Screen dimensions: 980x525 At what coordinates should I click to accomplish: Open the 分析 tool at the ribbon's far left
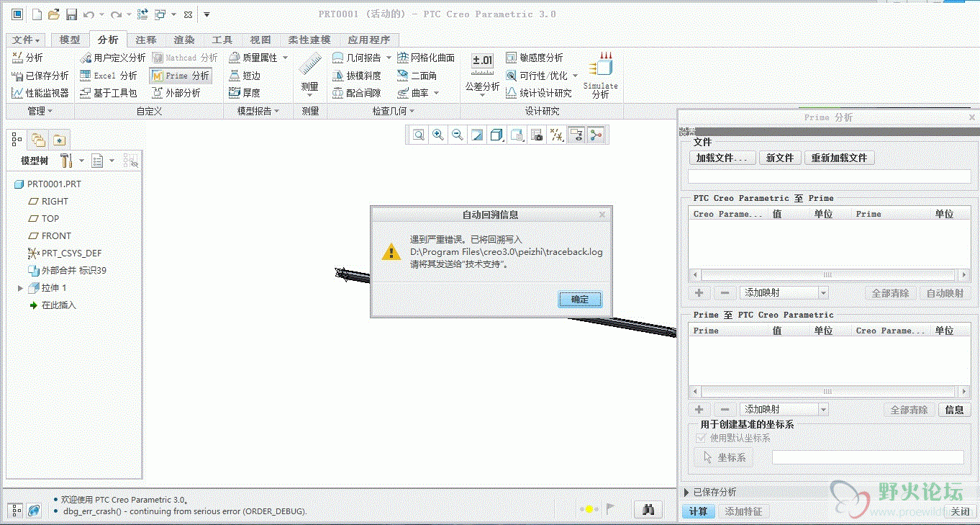click(27, 58)
